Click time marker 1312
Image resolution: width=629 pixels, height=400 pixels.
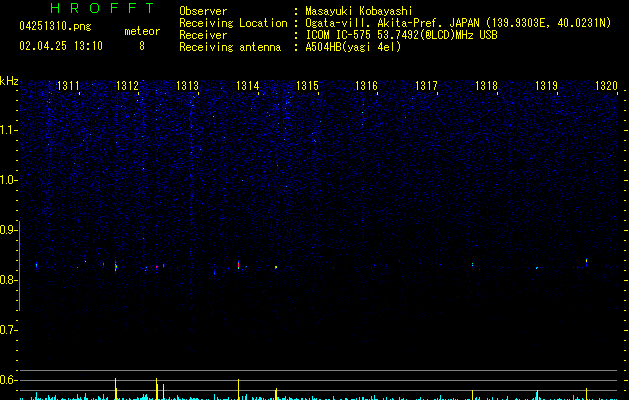[127, 86]
